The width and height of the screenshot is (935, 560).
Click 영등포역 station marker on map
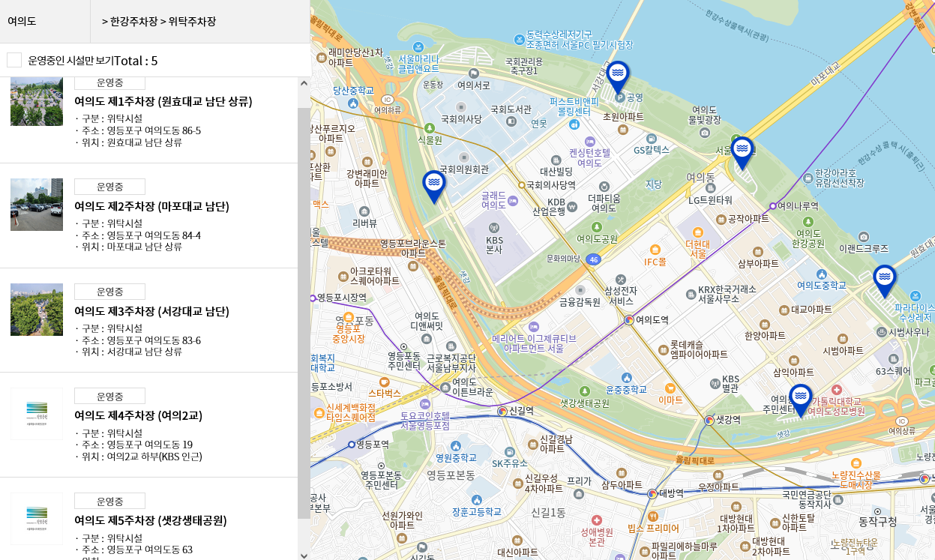(x=351, y=444)
